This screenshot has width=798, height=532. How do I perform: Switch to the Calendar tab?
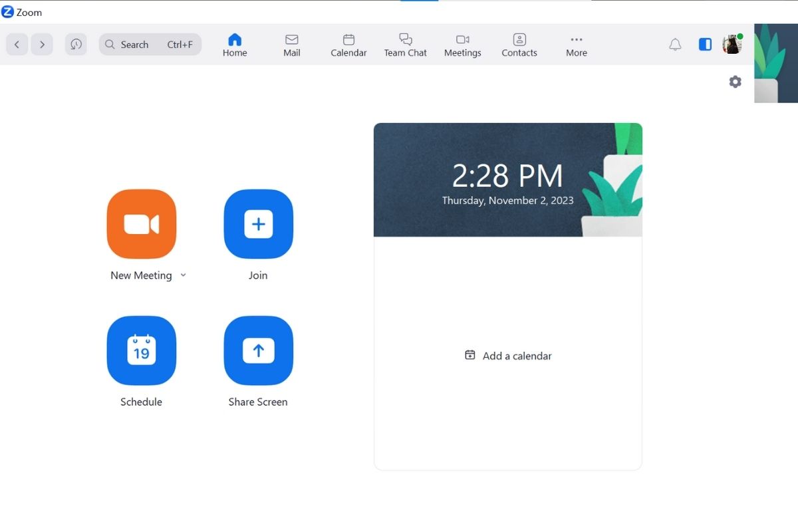(x=348, y=45)
